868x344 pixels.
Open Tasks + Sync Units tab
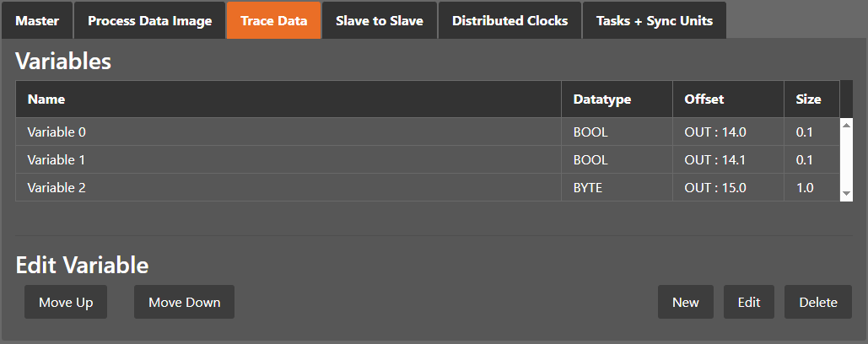[x=654, y=21]
